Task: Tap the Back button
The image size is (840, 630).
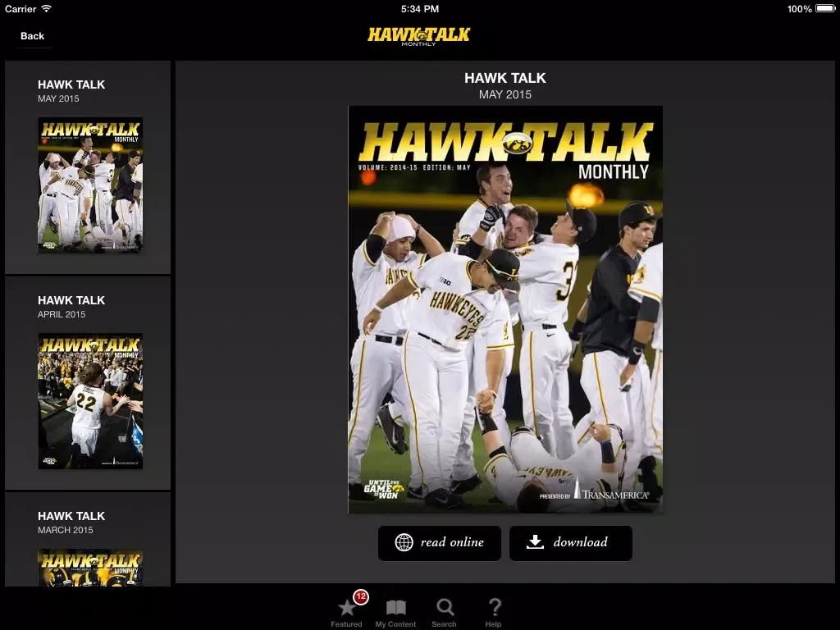Action: 32,36
